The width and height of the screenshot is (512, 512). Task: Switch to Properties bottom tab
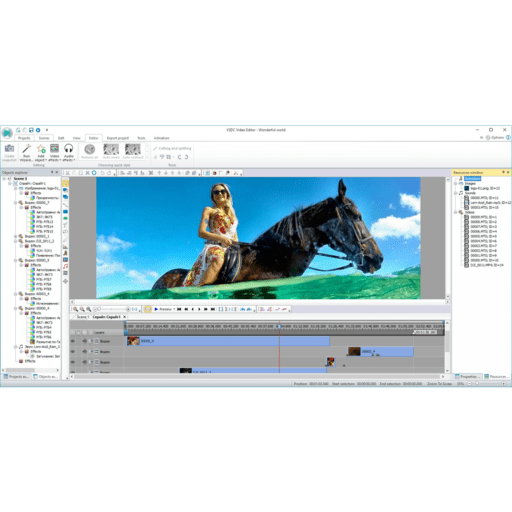(468, 376)
